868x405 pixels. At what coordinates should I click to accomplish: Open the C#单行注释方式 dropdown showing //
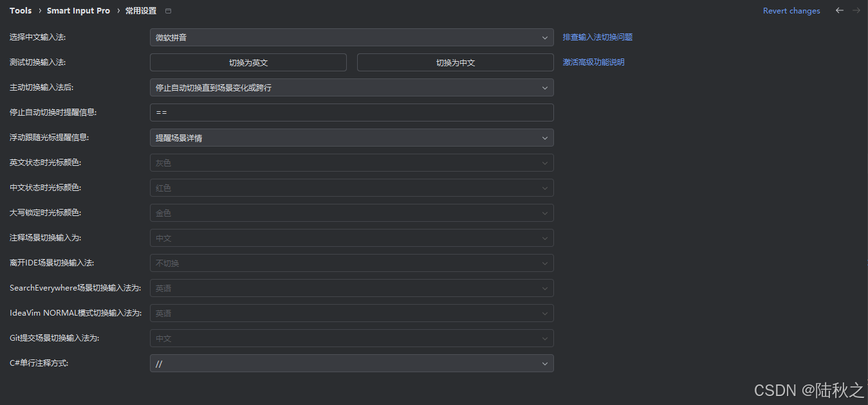351,363
